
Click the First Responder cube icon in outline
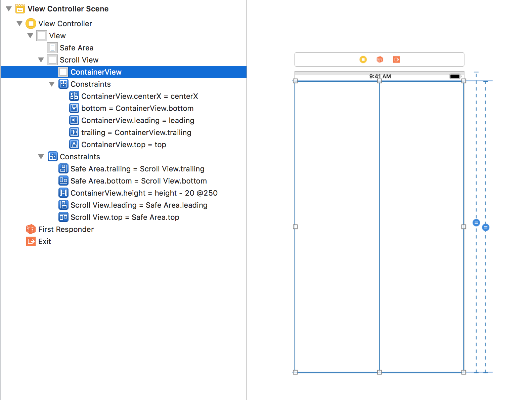[x=31, y=229]
